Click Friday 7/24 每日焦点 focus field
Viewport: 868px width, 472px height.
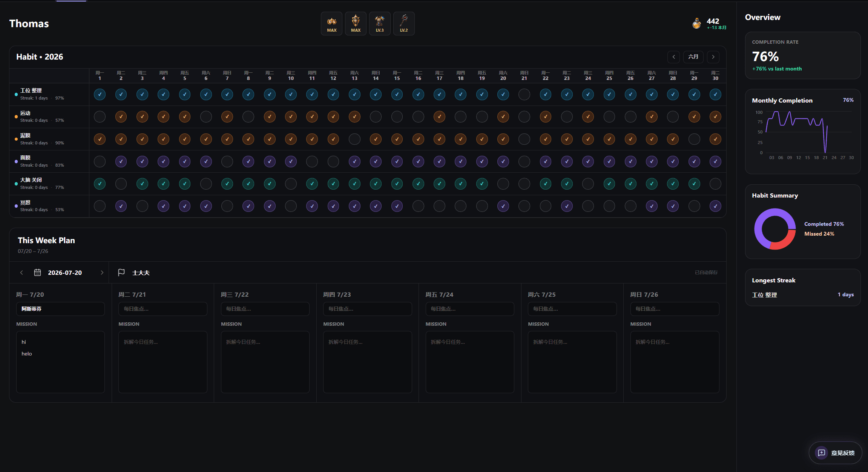click(x=470, y=309)
